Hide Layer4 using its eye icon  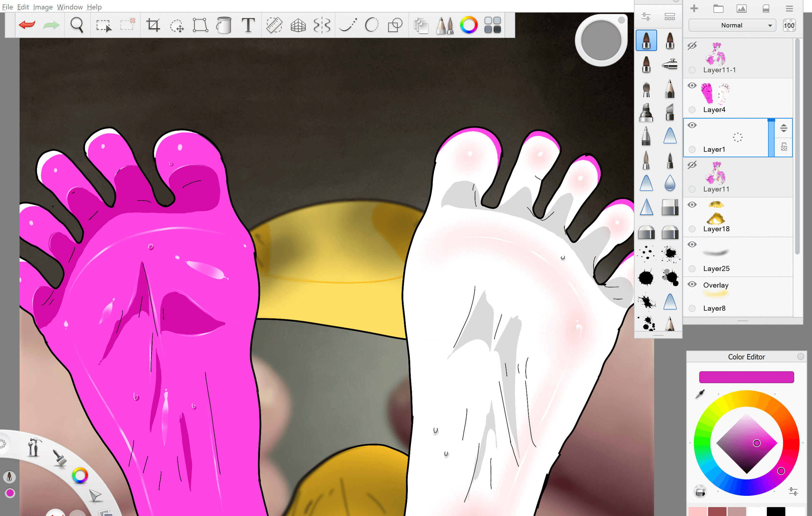(692, 86)
